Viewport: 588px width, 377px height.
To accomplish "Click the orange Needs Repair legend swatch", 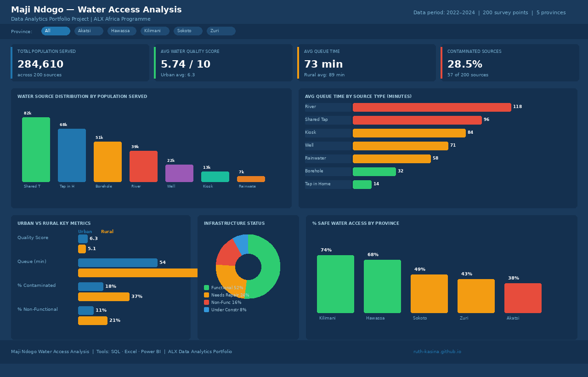I will coord(206,295).
